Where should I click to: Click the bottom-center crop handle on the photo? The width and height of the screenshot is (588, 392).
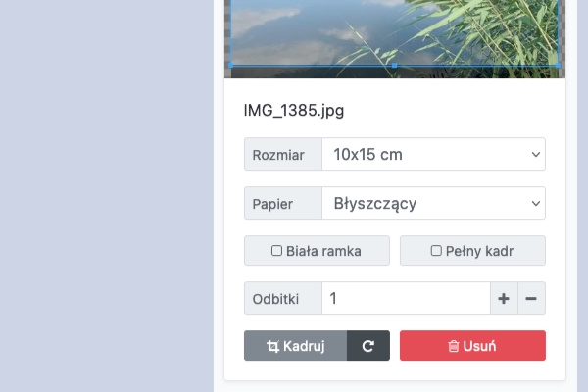point(393,66)
